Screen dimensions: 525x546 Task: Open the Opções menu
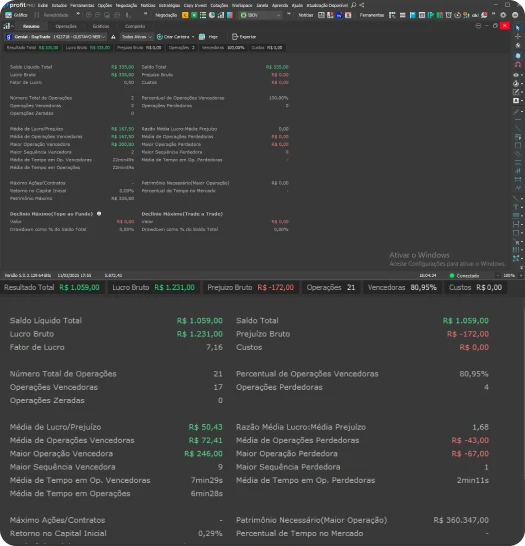point(104,5)
